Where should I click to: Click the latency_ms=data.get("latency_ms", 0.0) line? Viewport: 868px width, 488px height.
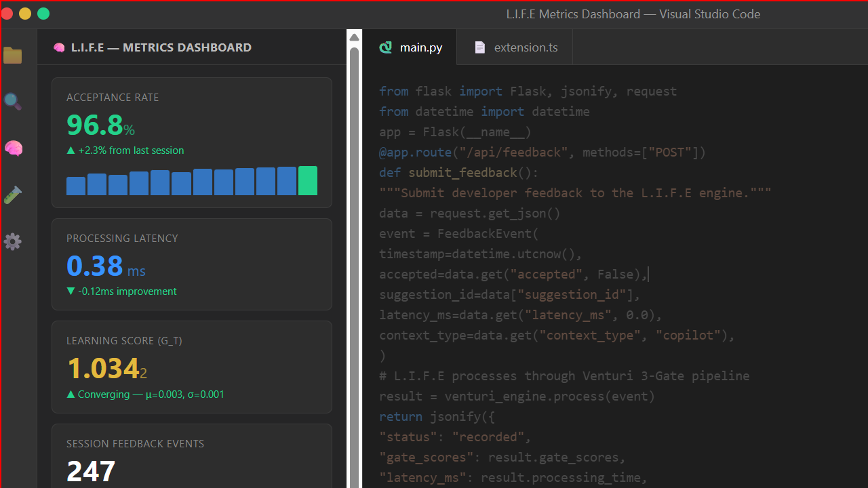(521, 315)
